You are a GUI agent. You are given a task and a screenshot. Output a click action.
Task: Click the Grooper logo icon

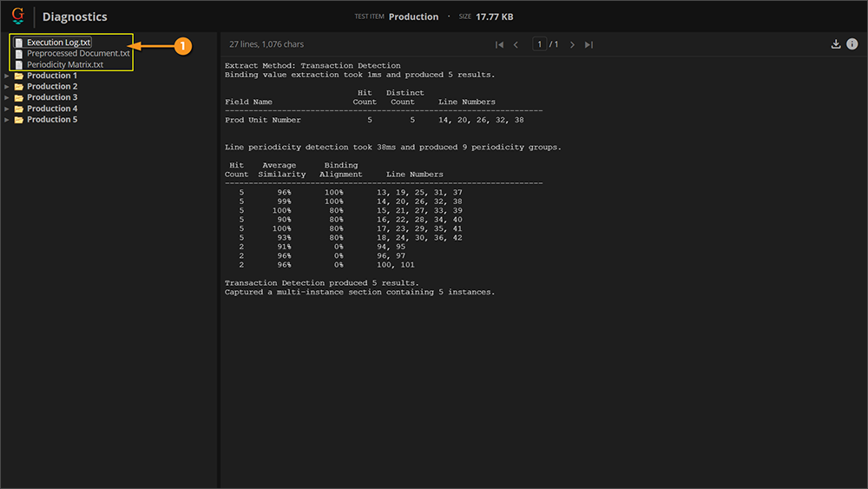[17, 16]
